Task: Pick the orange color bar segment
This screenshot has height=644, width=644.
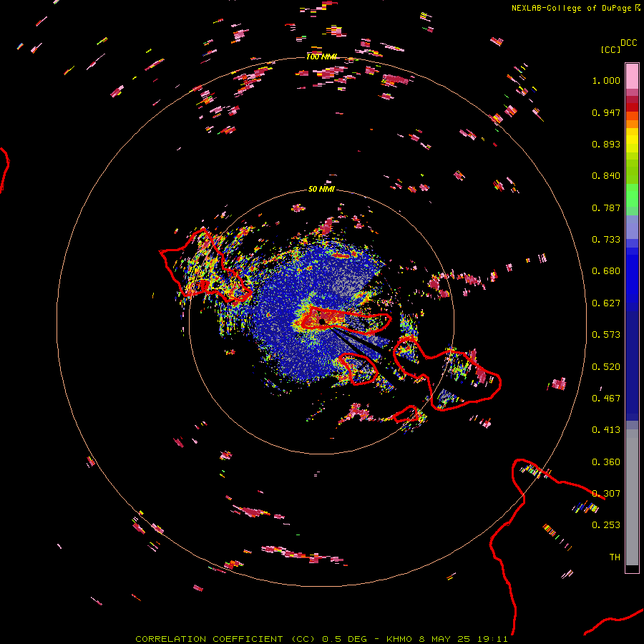Action: pyautogui.click(x=632, y=124)
